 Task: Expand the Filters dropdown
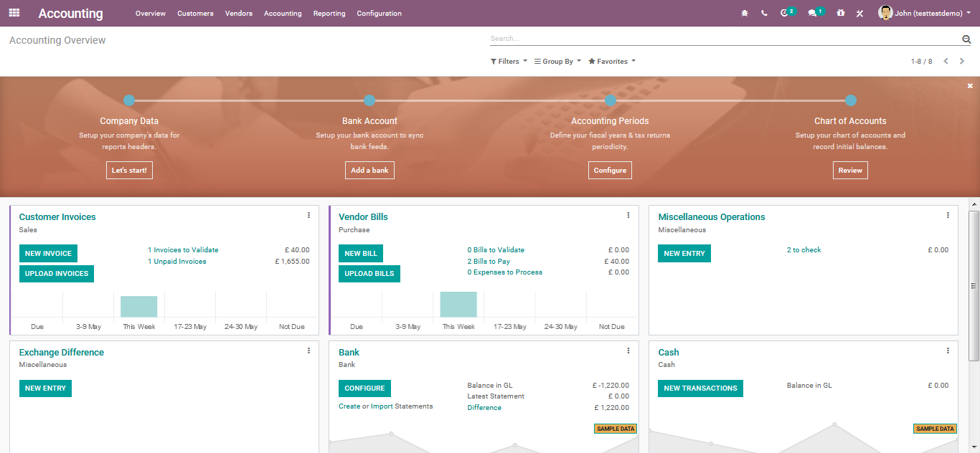point(509,62)
